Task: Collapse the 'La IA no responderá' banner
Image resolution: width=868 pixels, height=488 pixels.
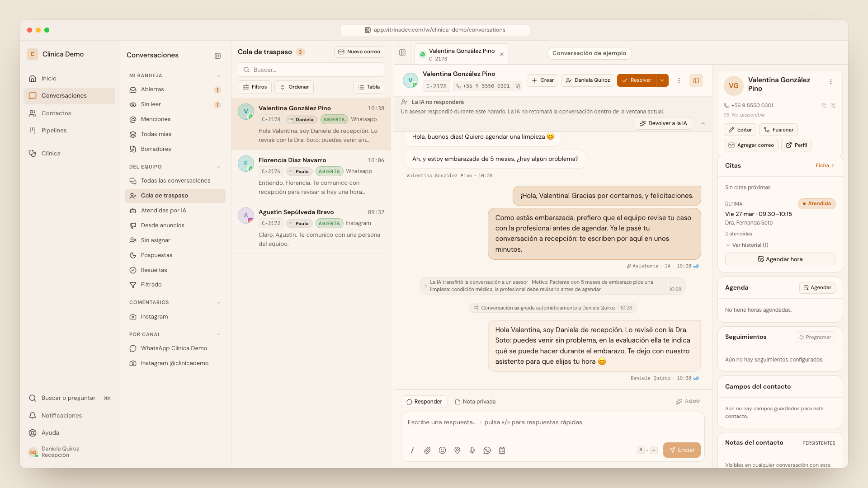Action: coord(703,123)
